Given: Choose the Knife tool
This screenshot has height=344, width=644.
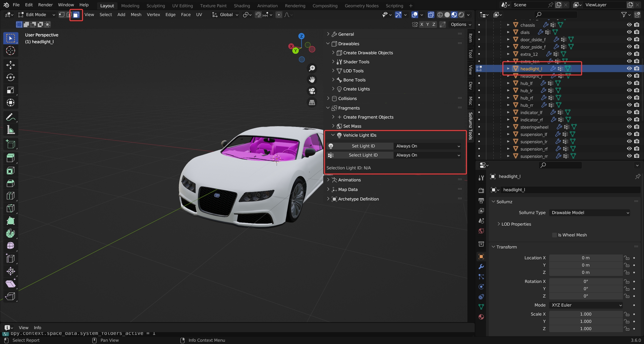Looking at the screenshot, I should [x=10, y=208].
